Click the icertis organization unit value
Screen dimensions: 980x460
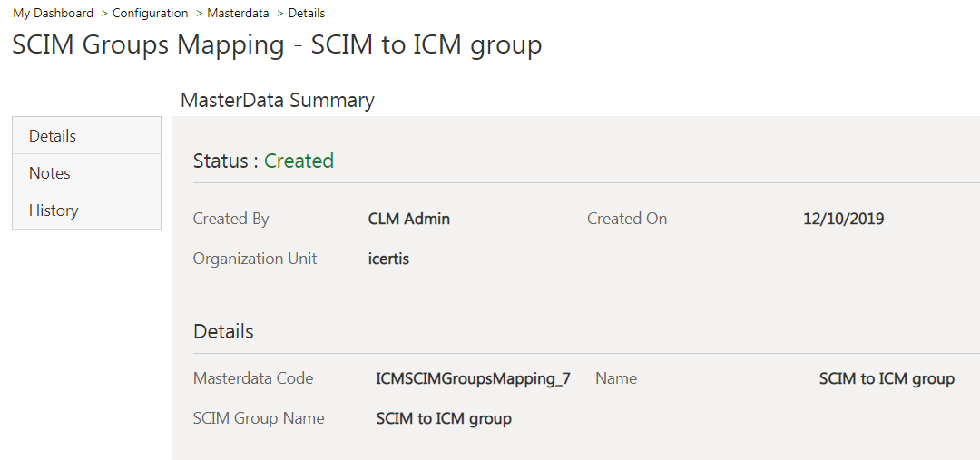[x=388, y=259]
